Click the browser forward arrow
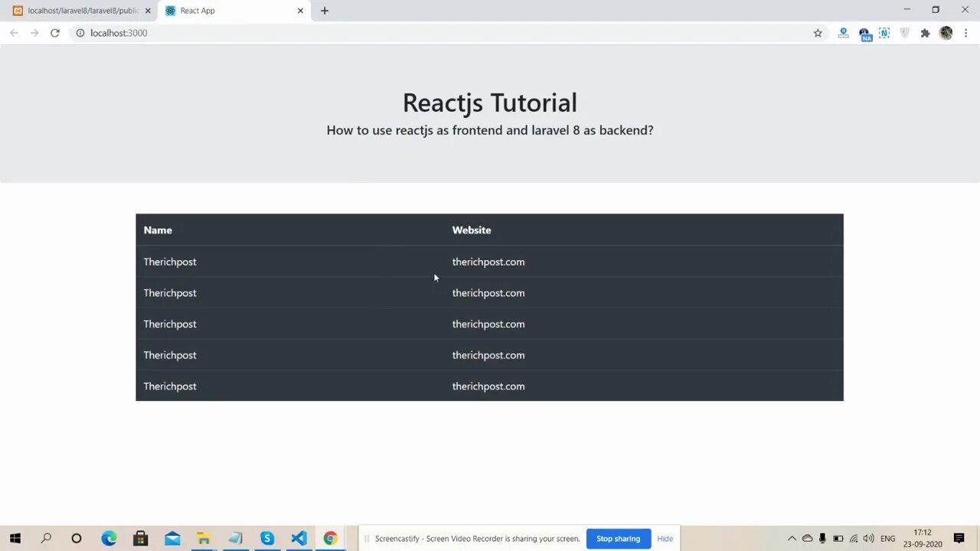Viewport: 980px width, 551px height. click(x=34, y=33)
